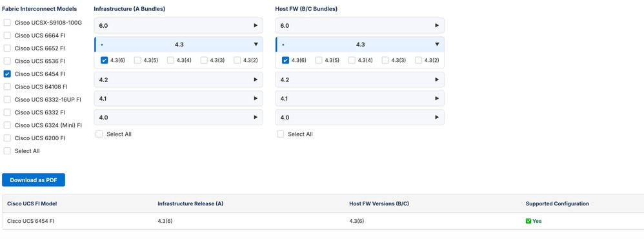This screenshot has height=239, width=644.
Task: Check Select All under Host FW Bundles
Action: tap(280, 134)
